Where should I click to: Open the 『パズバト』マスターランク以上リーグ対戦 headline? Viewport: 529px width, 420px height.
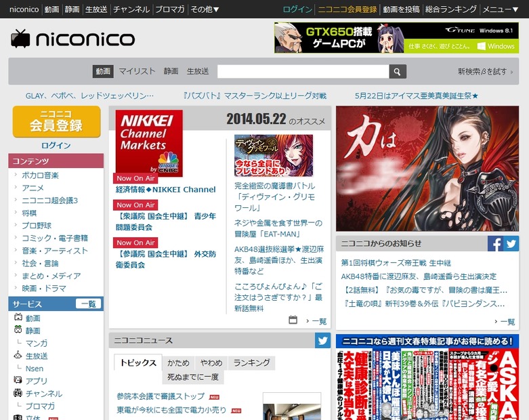[x=255, y=96]
